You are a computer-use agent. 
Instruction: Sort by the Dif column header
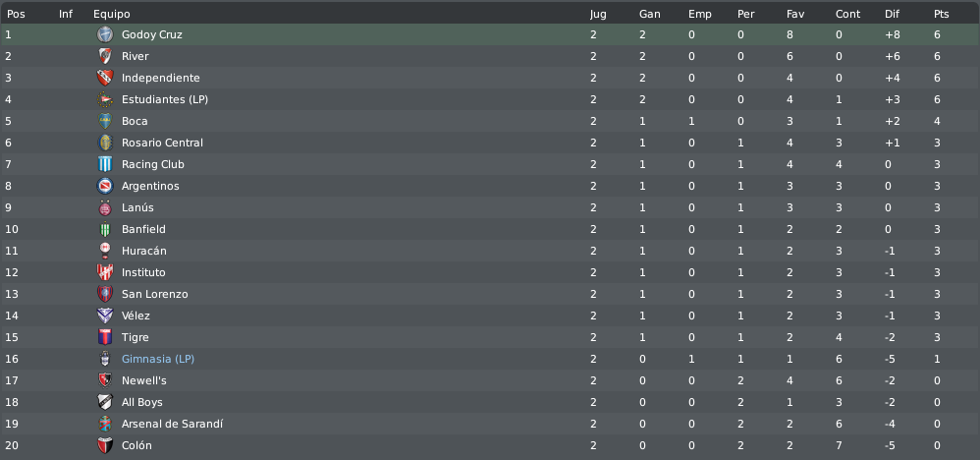coord(892,14)
